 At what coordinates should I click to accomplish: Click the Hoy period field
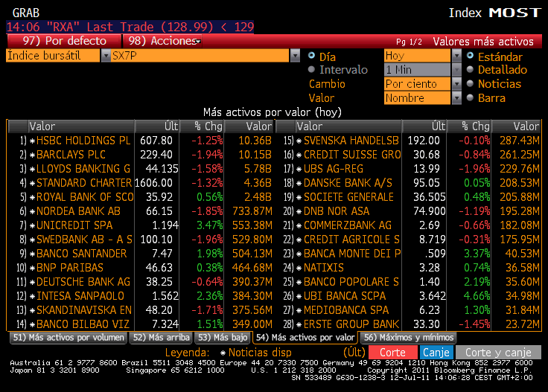click(417, 56)
